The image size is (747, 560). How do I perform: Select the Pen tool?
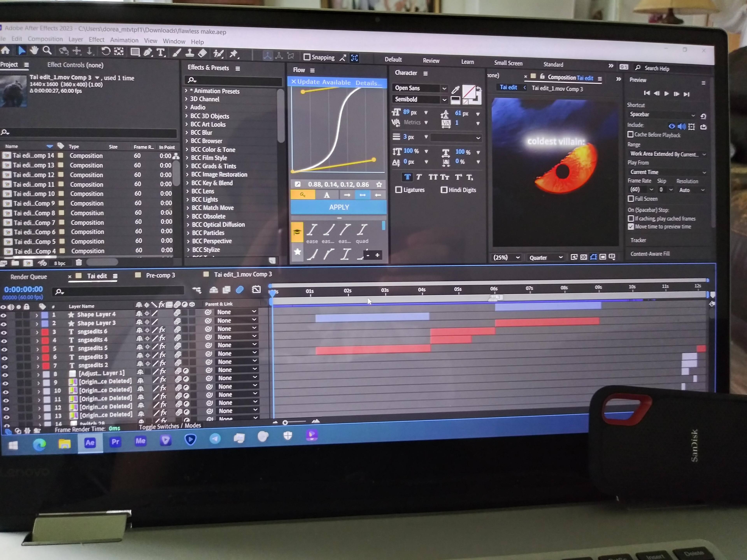148,52
